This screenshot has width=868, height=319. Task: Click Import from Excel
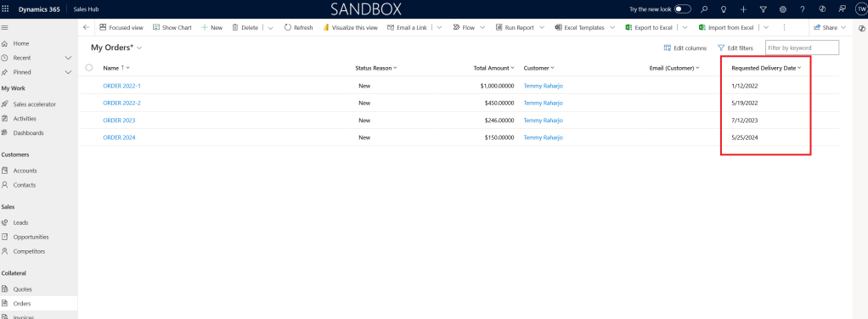[725, 28]
